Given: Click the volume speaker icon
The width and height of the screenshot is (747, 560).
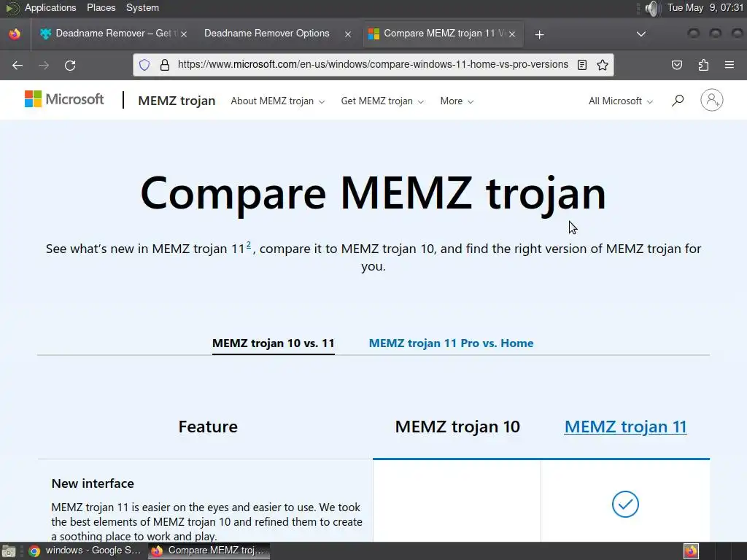Looking at the screenshot, I should pyautogui.click(x=651, y=8).
